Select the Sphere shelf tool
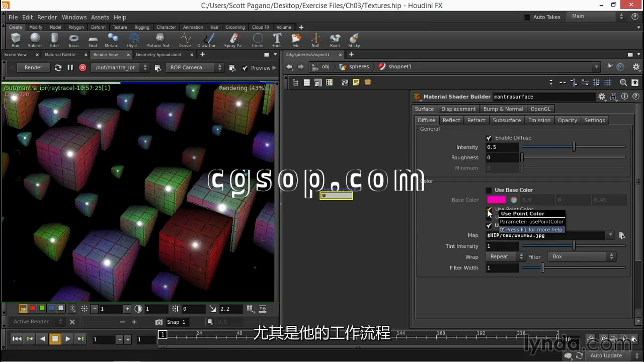The height and width of the screenshot is (362, 644). tap(35, 40)
